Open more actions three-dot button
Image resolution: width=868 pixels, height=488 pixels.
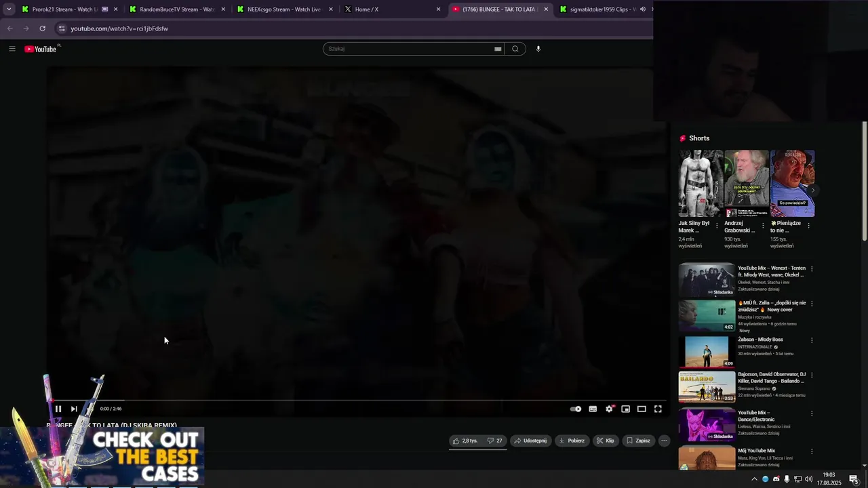[x=664, y=441]
